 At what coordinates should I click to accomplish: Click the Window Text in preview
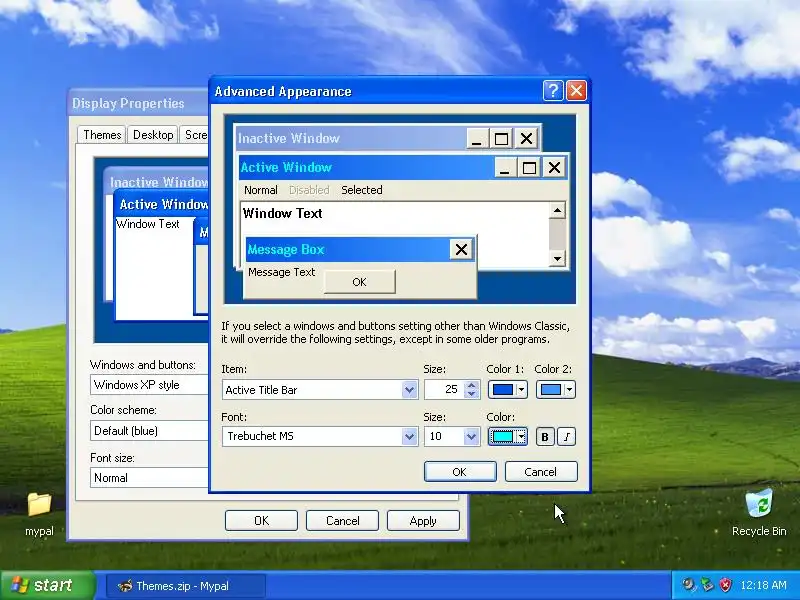282,213
